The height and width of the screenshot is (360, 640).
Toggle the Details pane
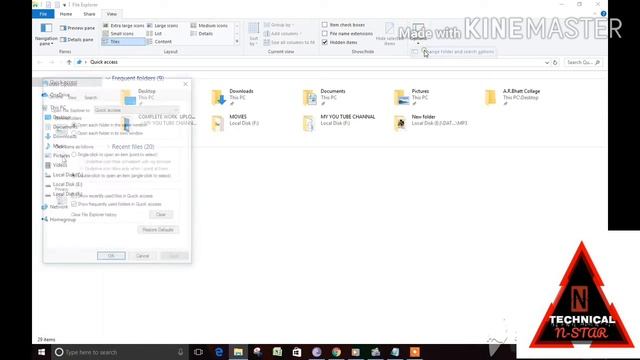coord(77,40)
